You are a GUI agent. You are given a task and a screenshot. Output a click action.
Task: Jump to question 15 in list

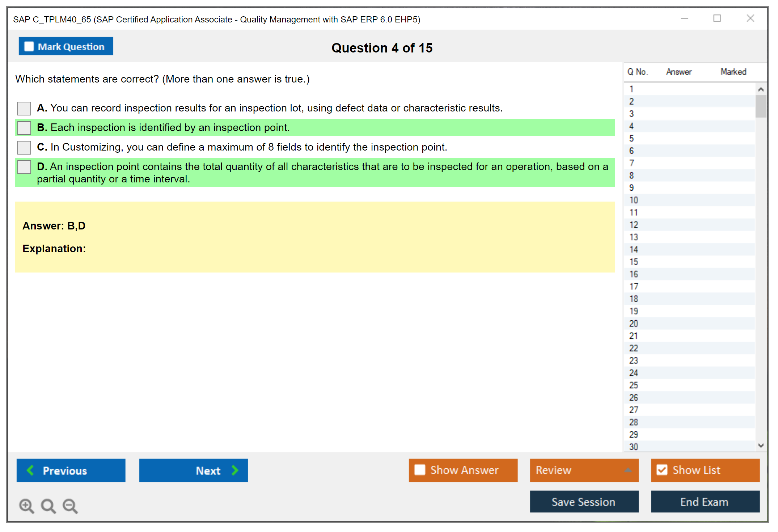coord(634,262)
